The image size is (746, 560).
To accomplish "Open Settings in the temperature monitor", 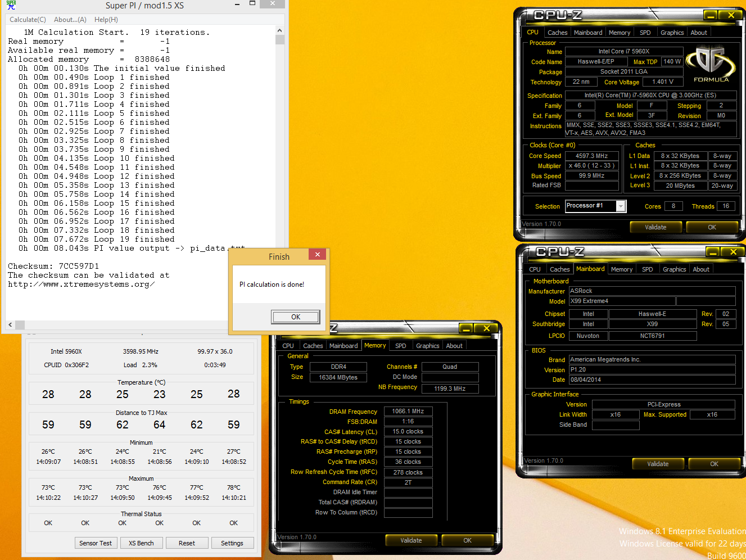I will 232,543.
